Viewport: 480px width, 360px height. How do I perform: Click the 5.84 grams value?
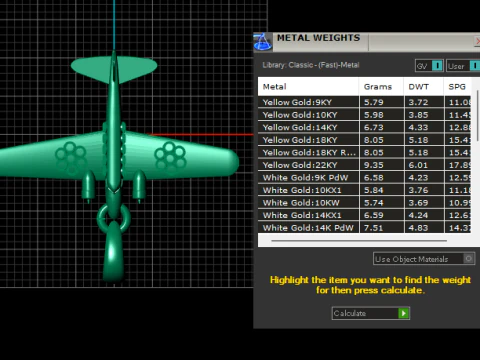pyautogui.click(x=374, y=190)
